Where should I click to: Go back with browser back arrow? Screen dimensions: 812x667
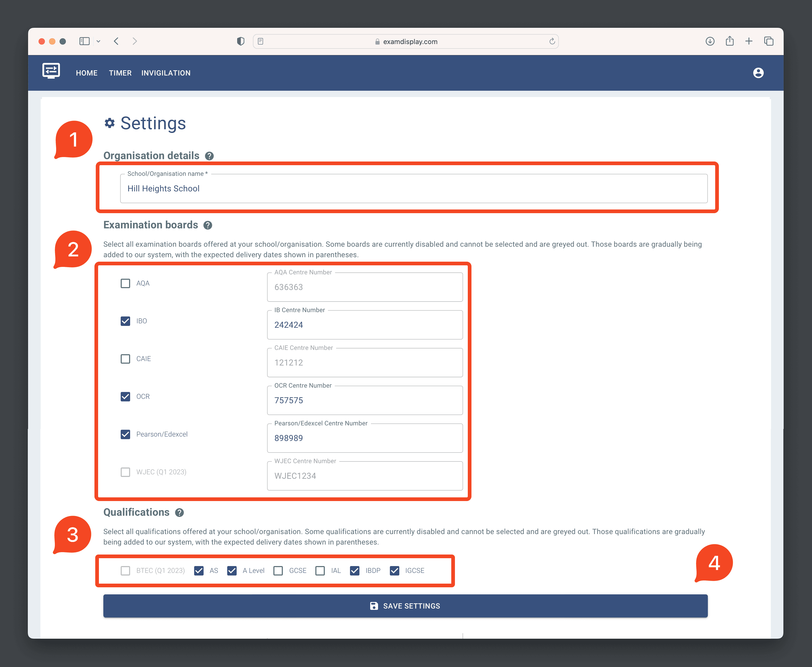116,41
